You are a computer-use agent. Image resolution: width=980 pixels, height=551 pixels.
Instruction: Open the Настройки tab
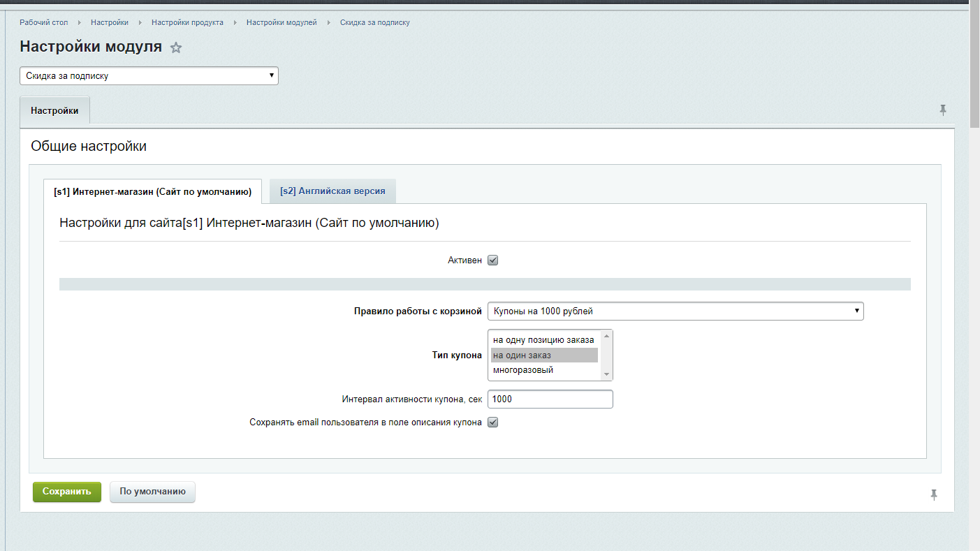point(54,111)
